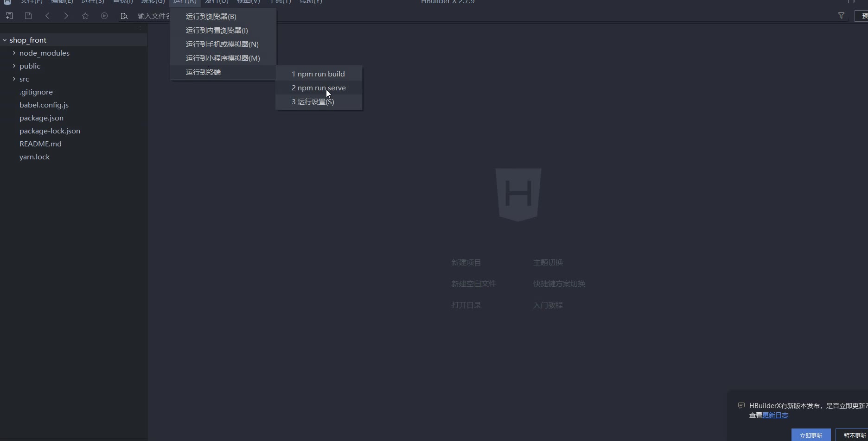Choose 运行到内置浏览器(I) from the menu
This screenshot has height=441, width=868.
[223, 30]
